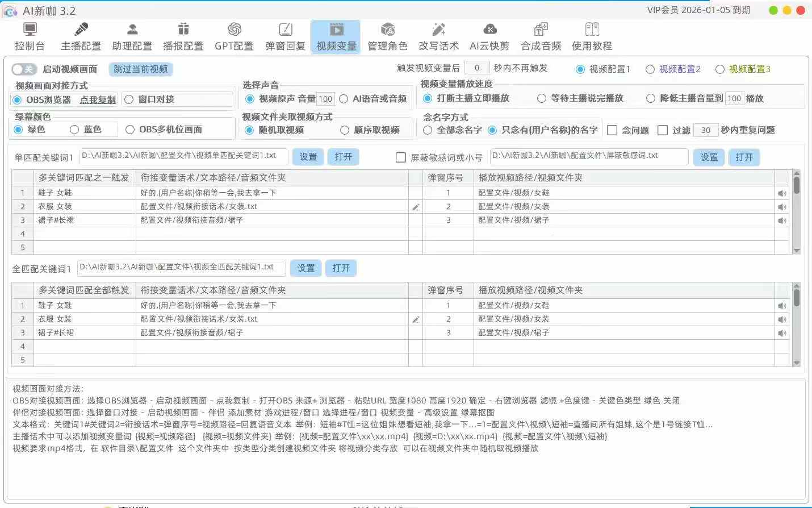Click edit pencil on first table's 女装.txt row
The height and width of the screenshot is (508, 812).
click(416, 207)
